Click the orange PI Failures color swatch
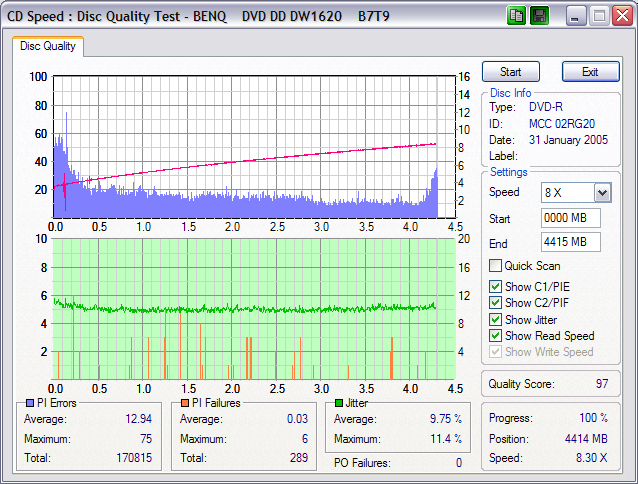The image size is (638, 484). pos(184,404)
